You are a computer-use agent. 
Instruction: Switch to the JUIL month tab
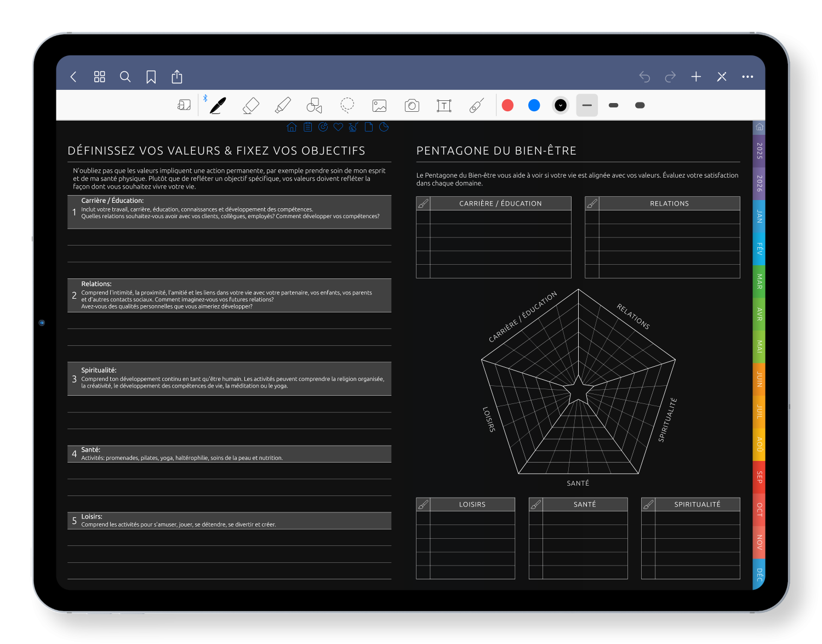pos(759,412)
